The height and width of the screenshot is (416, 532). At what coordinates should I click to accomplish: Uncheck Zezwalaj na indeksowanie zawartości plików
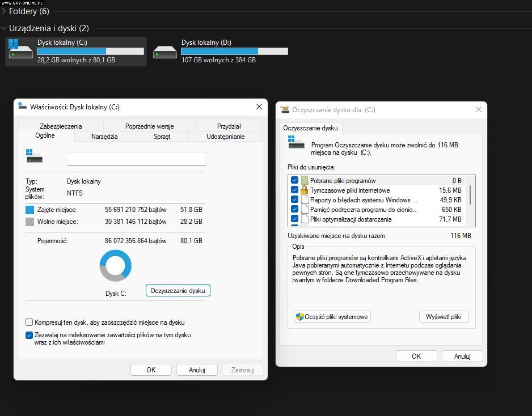(x=29, y=335)
